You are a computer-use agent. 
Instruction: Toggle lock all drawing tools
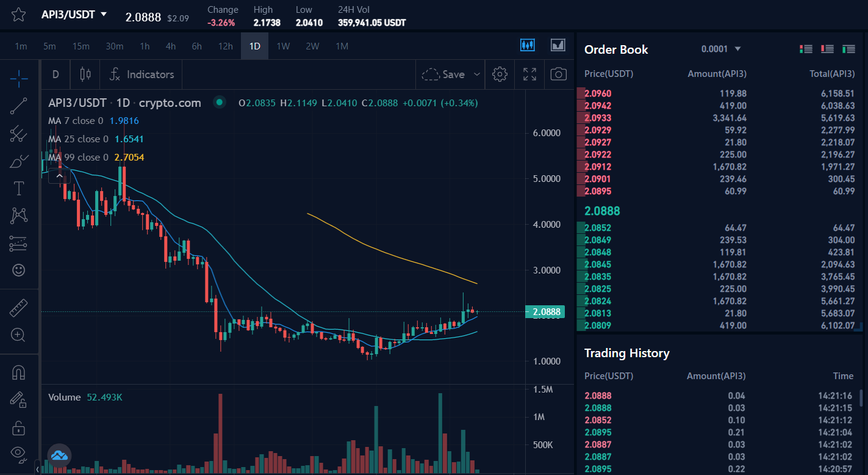point(19,427)
